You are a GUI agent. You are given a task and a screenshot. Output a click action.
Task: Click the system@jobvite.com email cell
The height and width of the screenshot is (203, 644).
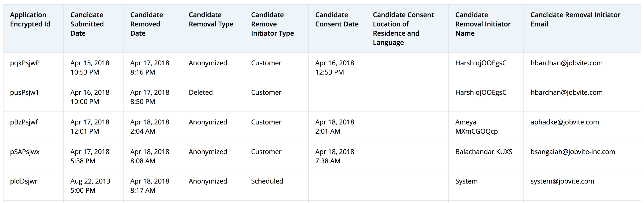[x=562, y=181]
